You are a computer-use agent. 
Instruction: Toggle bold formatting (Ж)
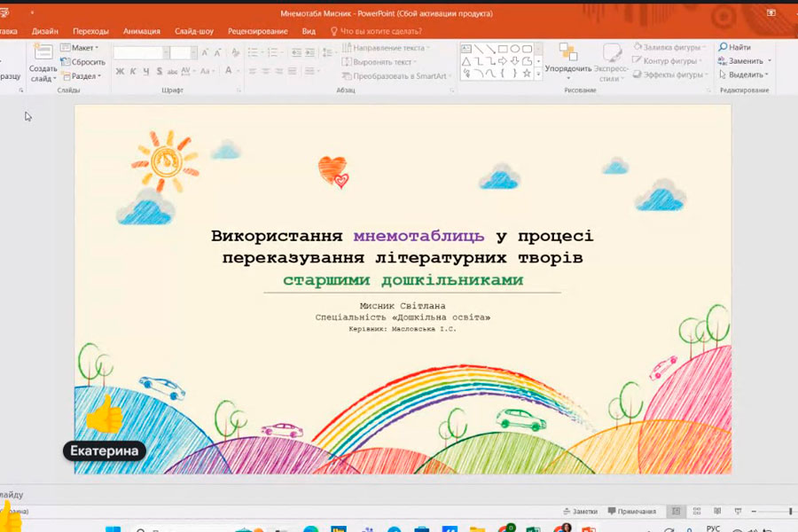[x=120, y=71]
